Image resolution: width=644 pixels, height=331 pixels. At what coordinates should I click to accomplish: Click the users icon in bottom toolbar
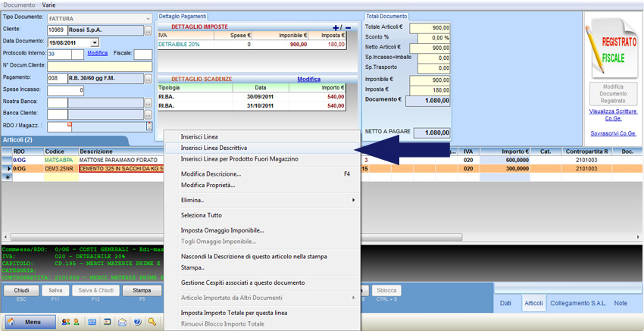click(65, 322)
